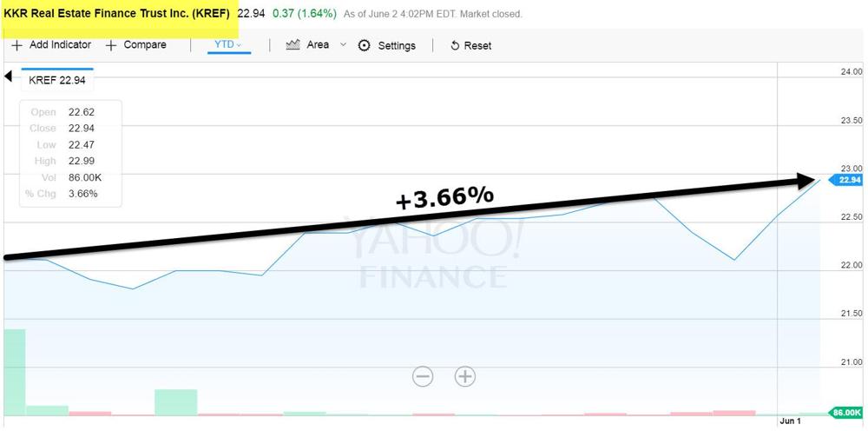Click the Jun 1 date axis label
The width and height of the screenshot is (868, 431).
coord(790,421)
